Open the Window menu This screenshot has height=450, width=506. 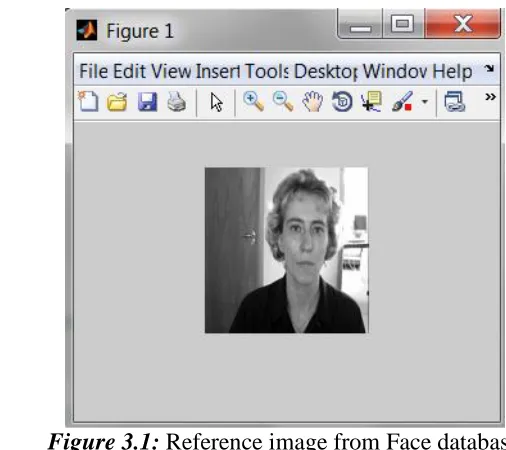395,71
